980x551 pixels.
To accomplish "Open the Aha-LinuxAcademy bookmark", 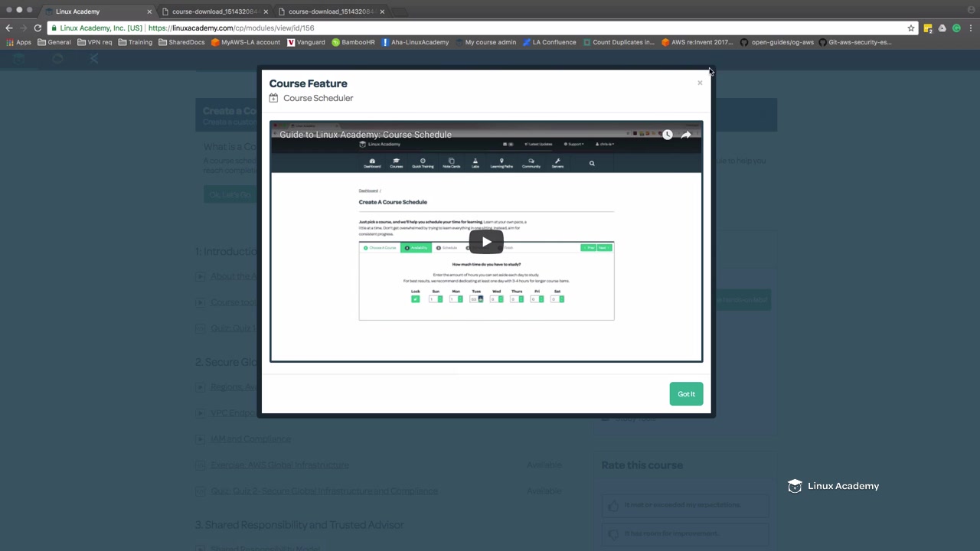I will 415,42.
